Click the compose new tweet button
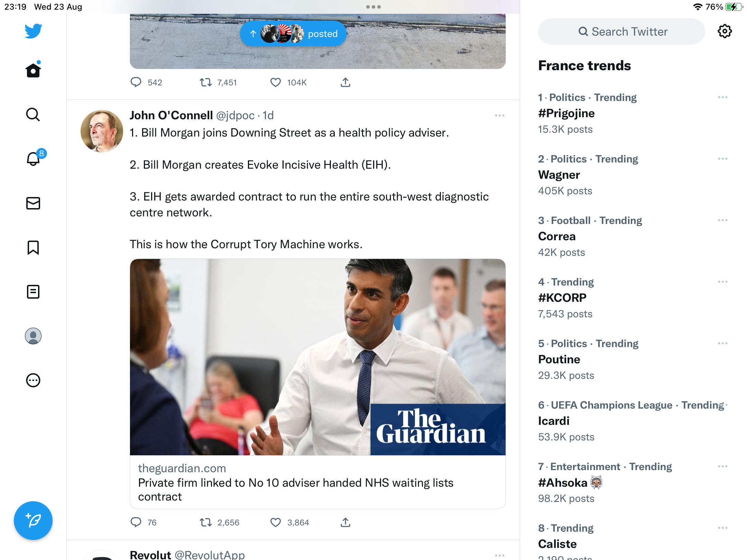This screenshot has width=747, height=560. pos(33,521)
